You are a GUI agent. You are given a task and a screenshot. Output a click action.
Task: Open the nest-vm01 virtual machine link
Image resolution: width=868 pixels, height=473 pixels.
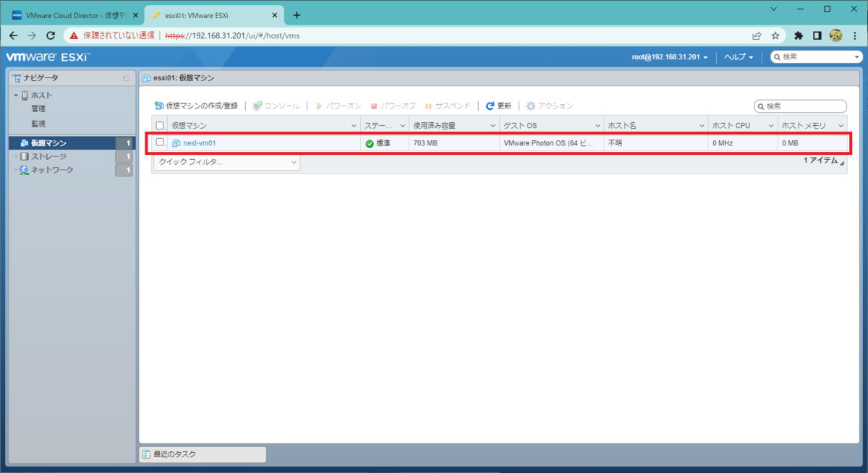[200, 143]
